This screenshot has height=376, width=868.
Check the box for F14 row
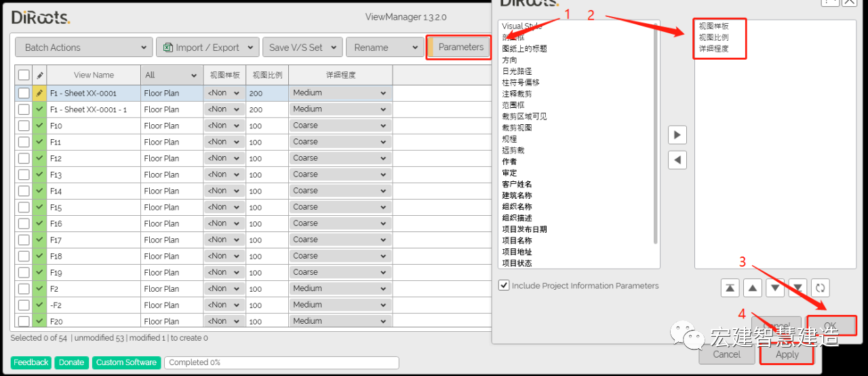24,191
